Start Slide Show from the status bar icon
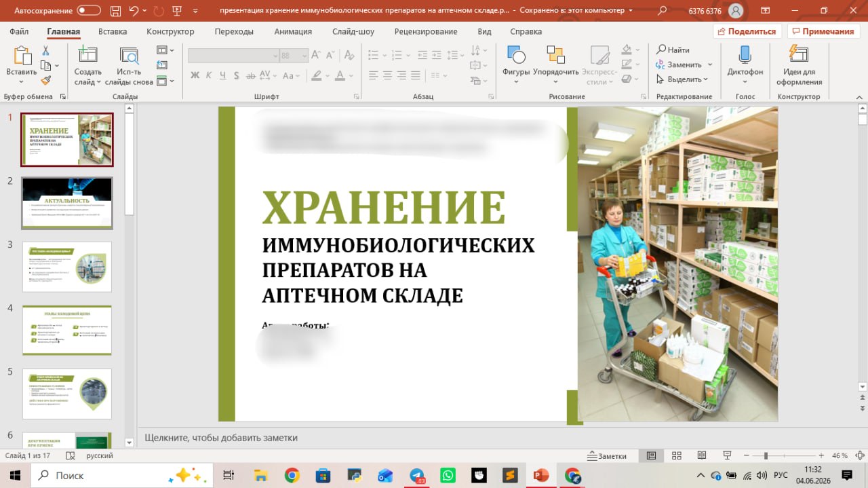Viewport: 868px width, 488px height. tap(727, 455)
